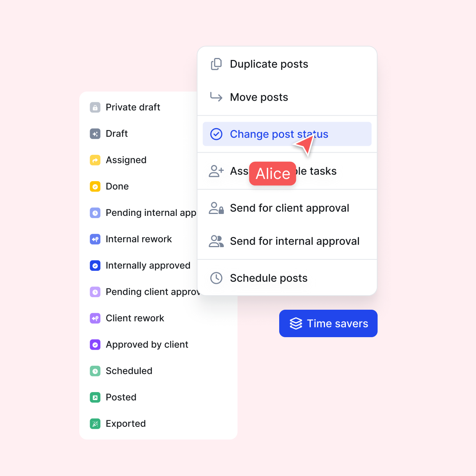Image resolution: width=476 pixels, height=476 pixels.
Task: Click the Schedule posts clock icon
Action: (216, 278)
